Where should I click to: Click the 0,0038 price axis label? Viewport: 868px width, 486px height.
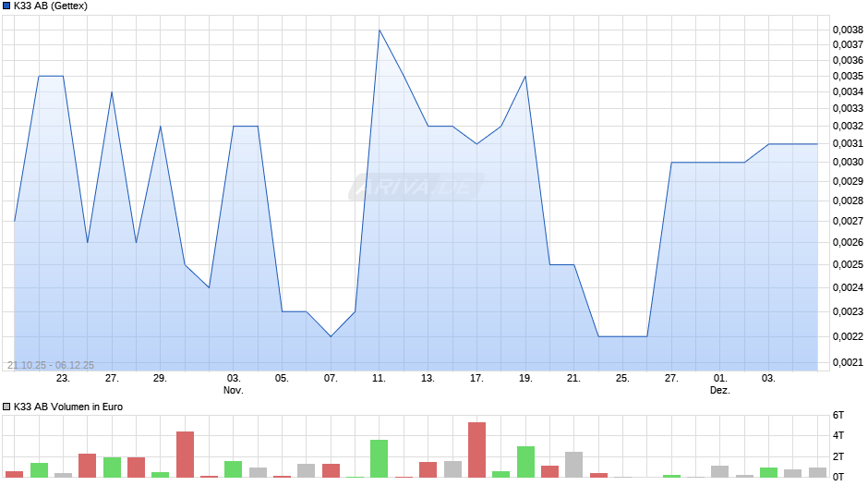pos(848,30)
